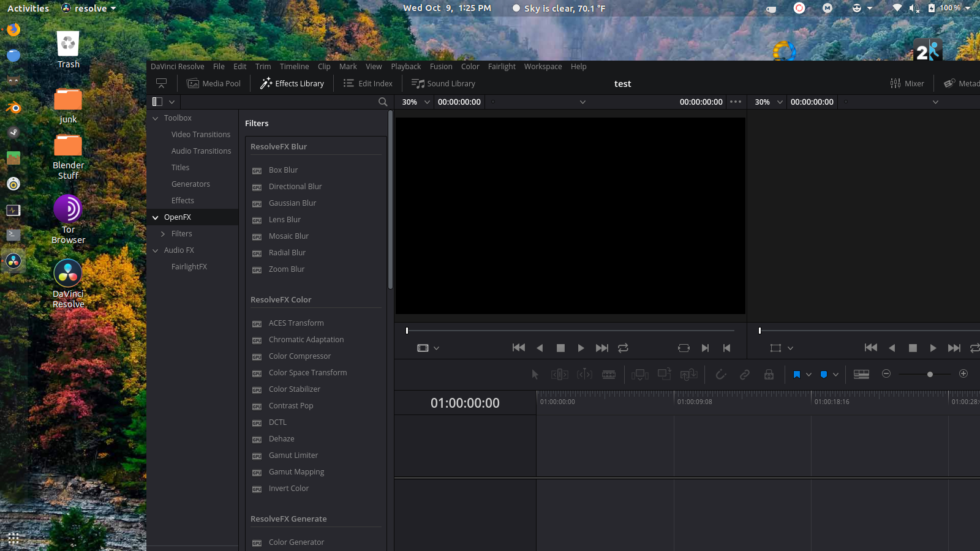Select the Gaussian Blur effect
This screenshot has width=980, height=551.
pyautogui.click(x=293, y=203)
